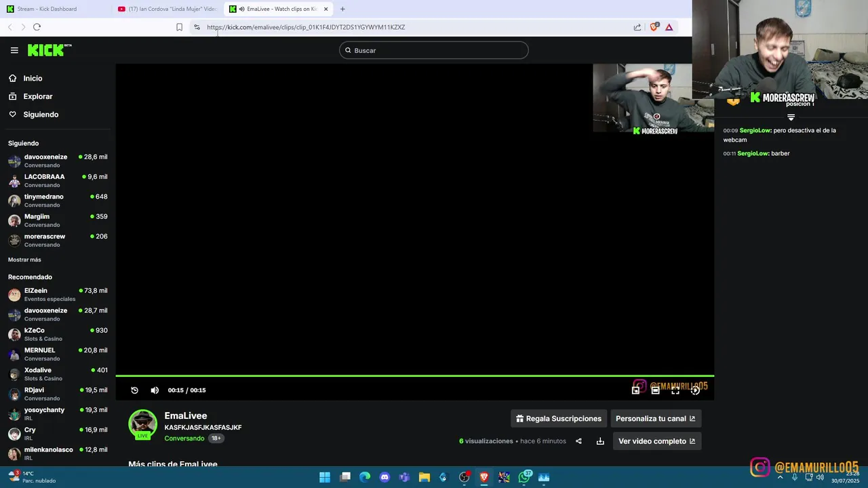Open File Explorer from taskbar
Image resolution: width=868 pixels, height=488 pixels.
point(424,477)
